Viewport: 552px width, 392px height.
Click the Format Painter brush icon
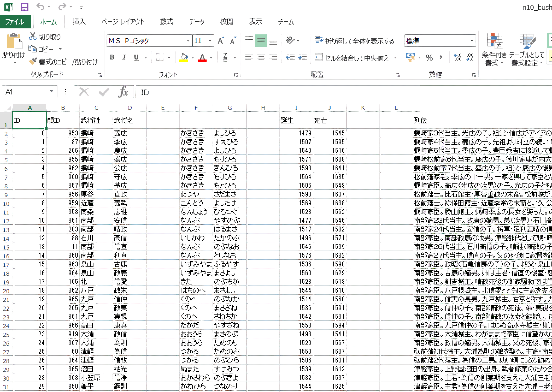click(x=33, y=61)
